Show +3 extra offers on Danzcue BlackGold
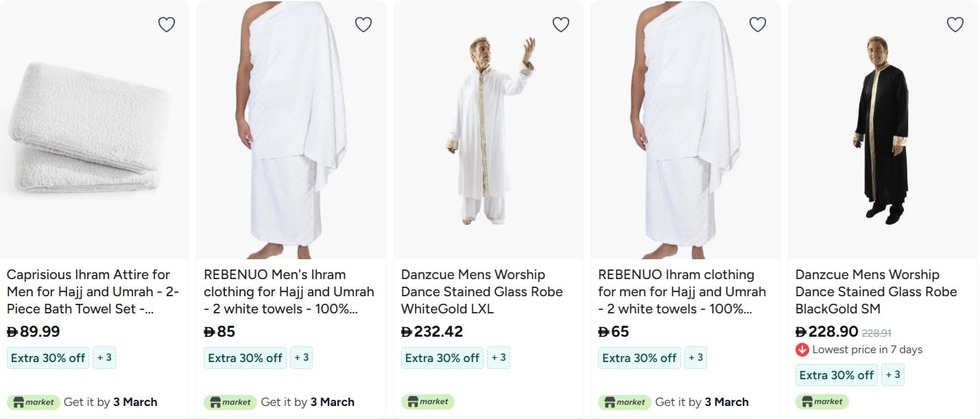The width and height of the screenshot is (980, 419). coord(893,374)
